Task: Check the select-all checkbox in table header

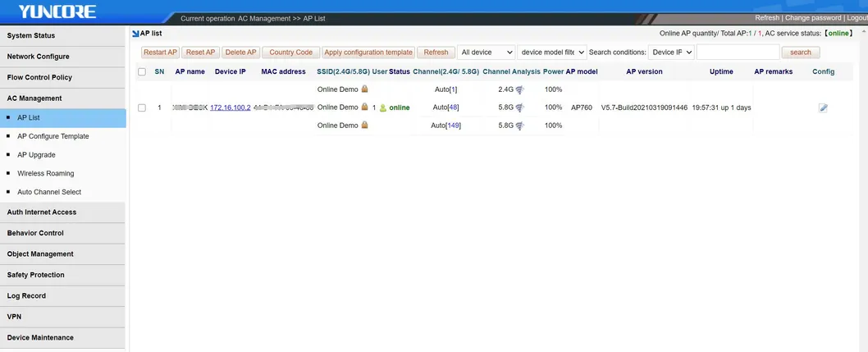Action: pyautogui.click(x=142, y=72)
